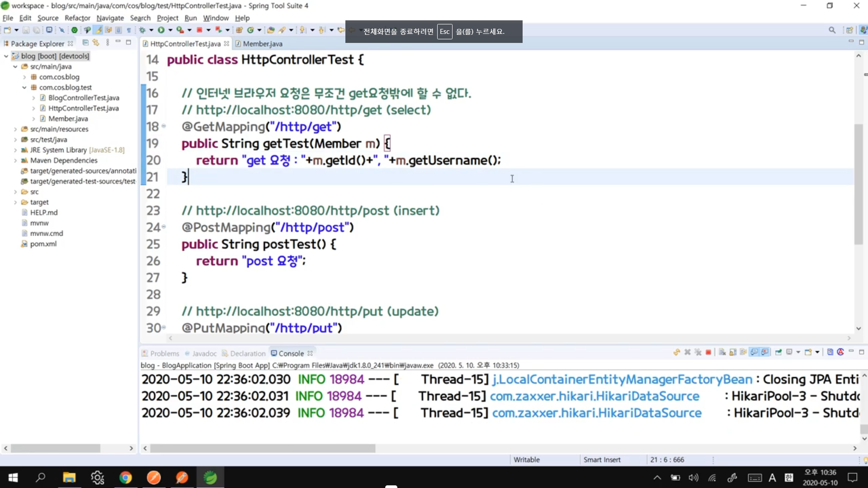Toggle Show Whitespace Characters pilcrow button
868x488 pixels.
click(x=129, y=30)
